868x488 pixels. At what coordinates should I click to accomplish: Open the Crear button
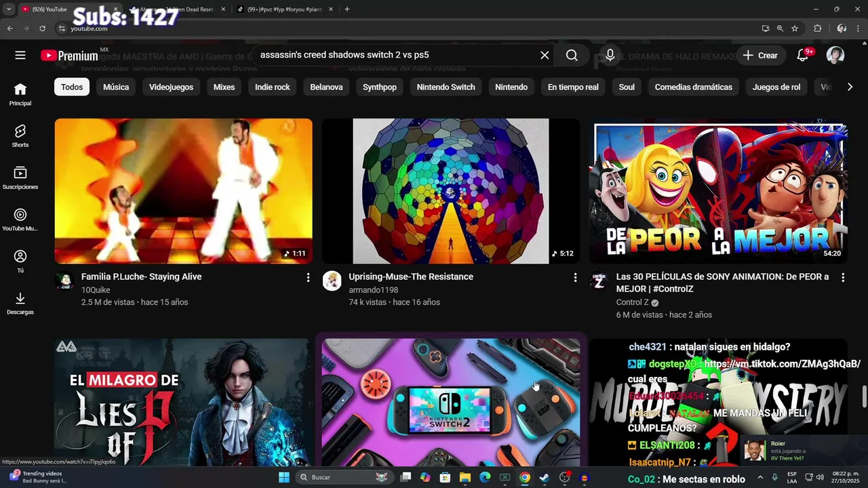pos(760,56)
